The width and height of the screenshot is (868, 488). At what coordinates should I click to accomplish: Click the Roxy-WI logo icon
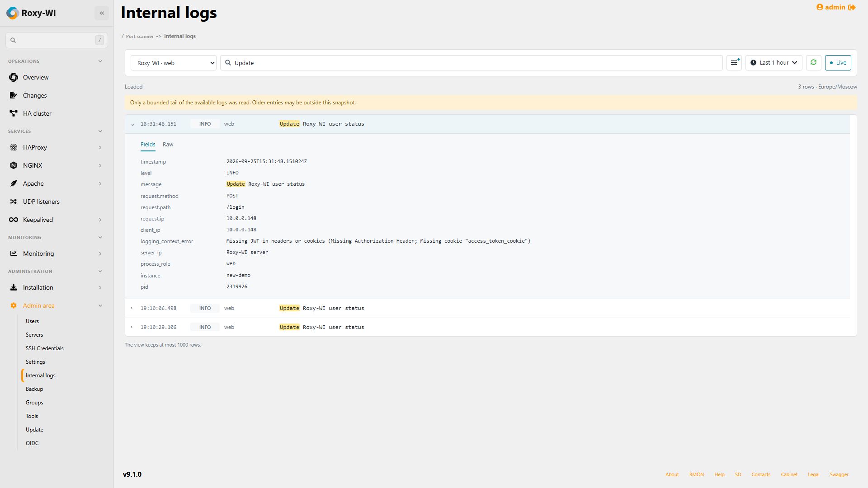(13, 13)
